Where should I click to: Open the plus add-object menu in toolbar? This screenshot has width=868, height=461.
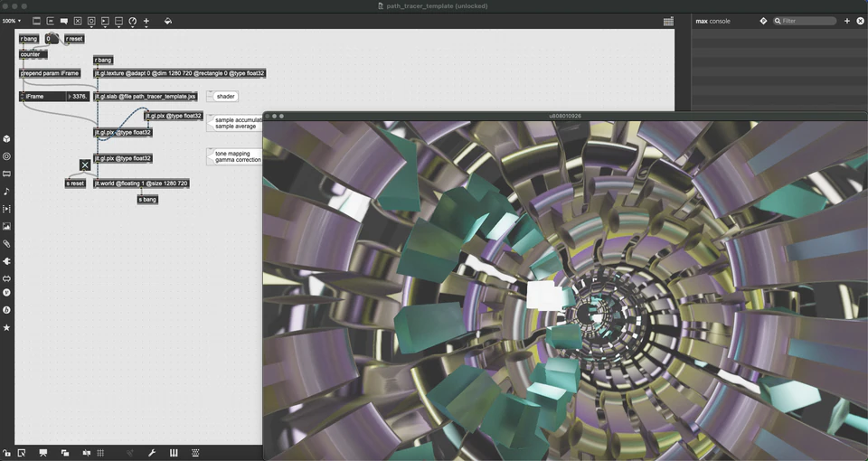point(146,21)
